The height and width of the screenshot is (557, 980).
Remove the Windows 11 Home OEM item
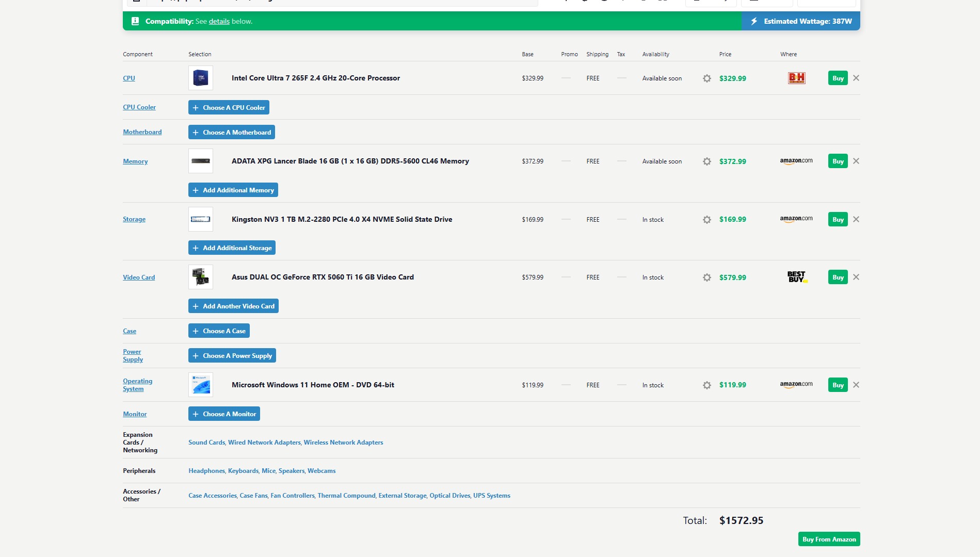(856, 385)
